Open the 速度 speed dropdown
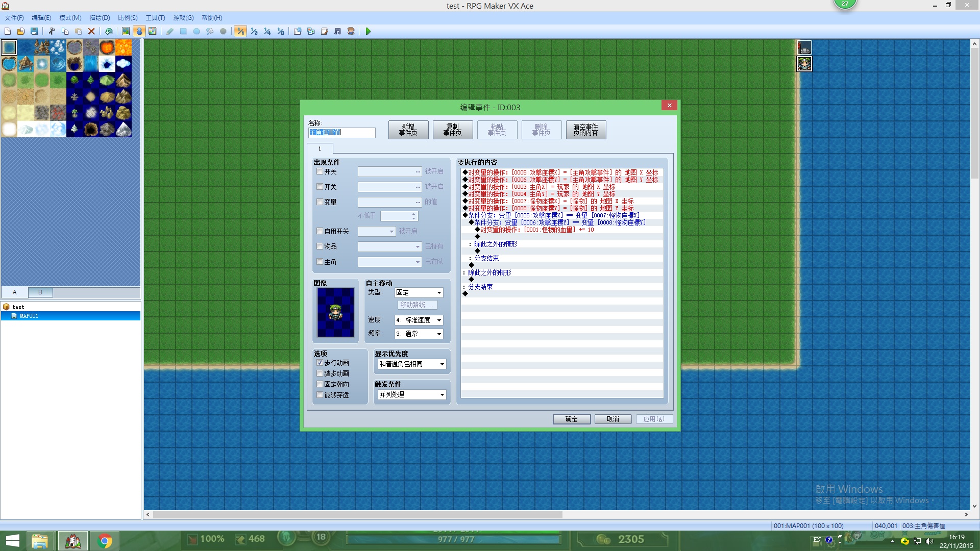The image size is (980, 551). 419,320
